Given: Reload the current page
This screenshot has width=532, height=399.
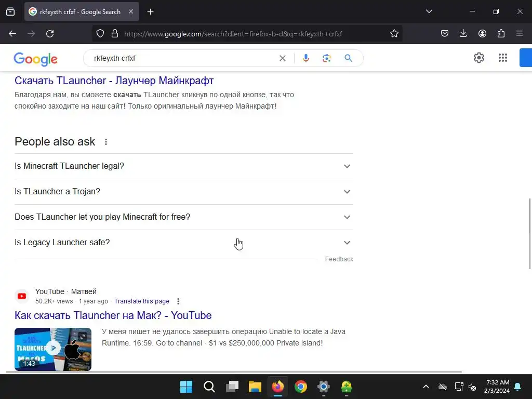Looking at the screenshot, I should point(50,34).
